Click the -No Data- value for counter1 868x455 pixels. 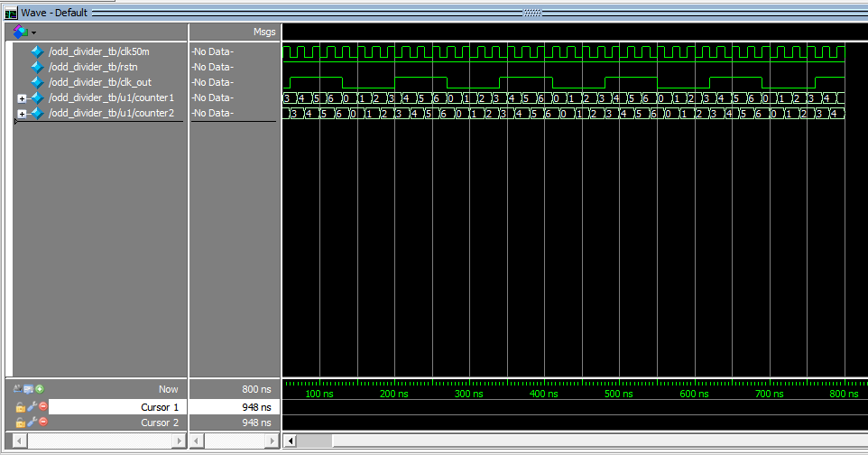tap(213, 97)
